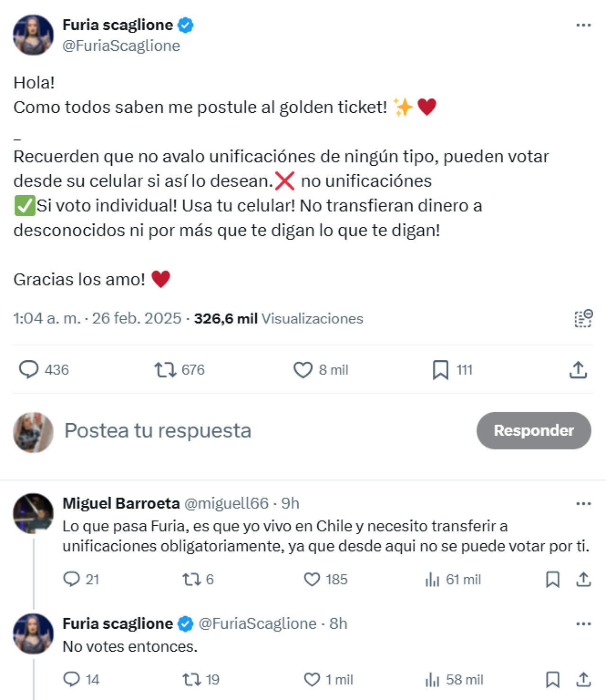
Task: Open the reader view icon beside Visualizaciones
Action: [583, 318]
